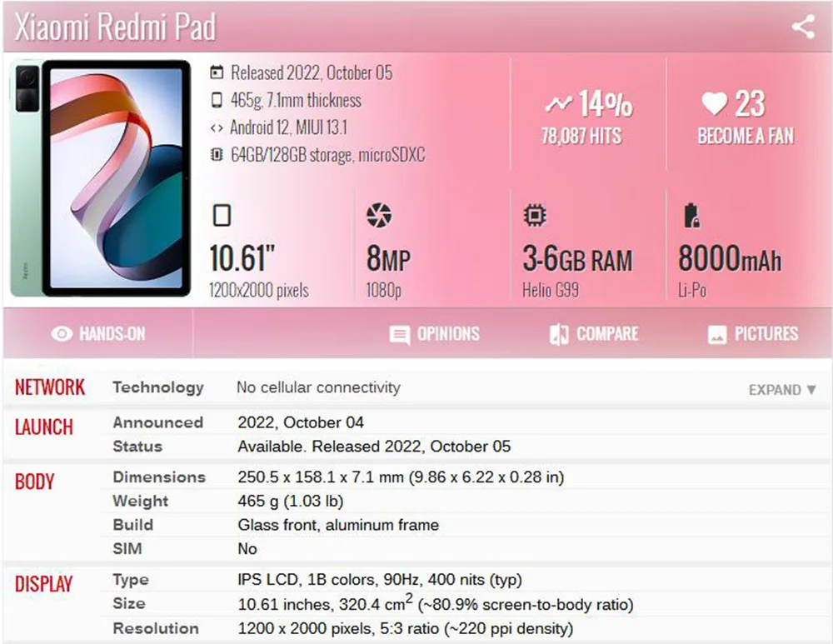Click the Pictures image icon
Image resolution: width=833 pixels, height=644 pixels.
(x=717, y=334)
